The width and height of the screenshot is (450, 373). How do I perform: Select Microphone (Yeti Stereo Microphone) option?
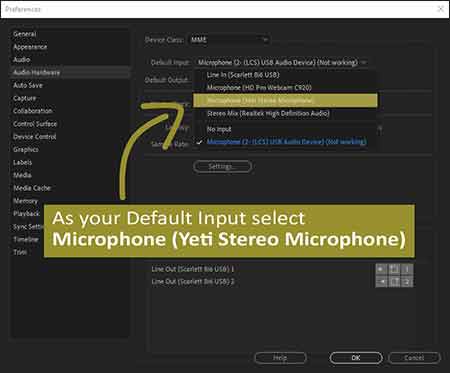pyautogui.click(x=285, y=100)
